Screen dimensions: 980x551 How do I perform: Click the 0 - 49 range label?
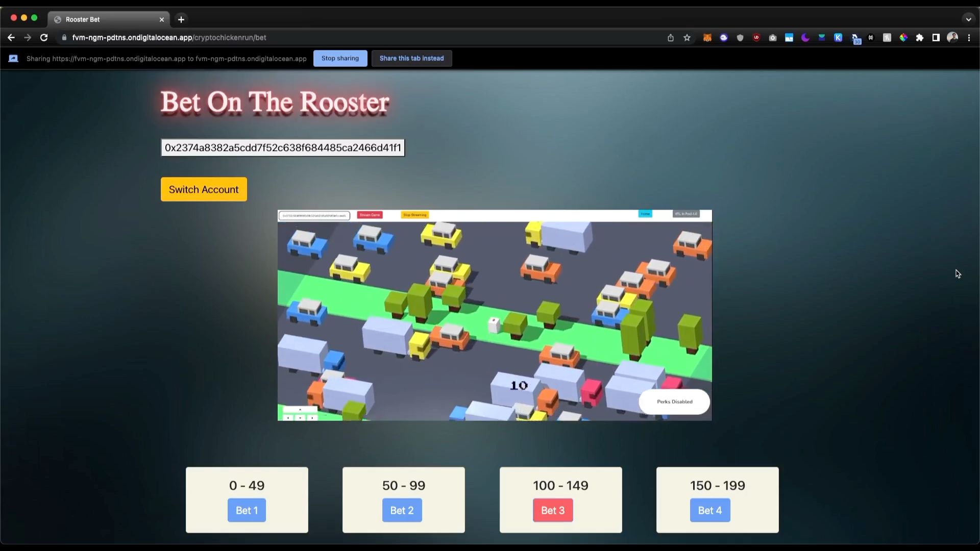point(247,485)
